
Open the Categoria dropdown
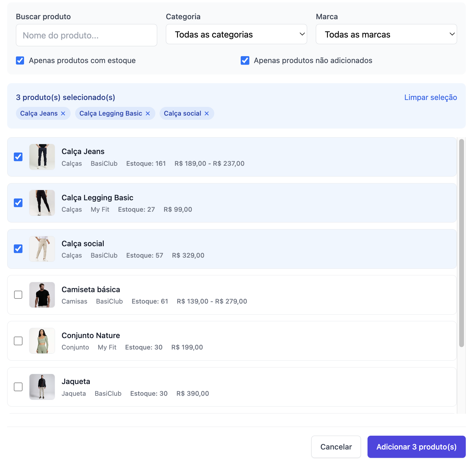click(236, 34)
